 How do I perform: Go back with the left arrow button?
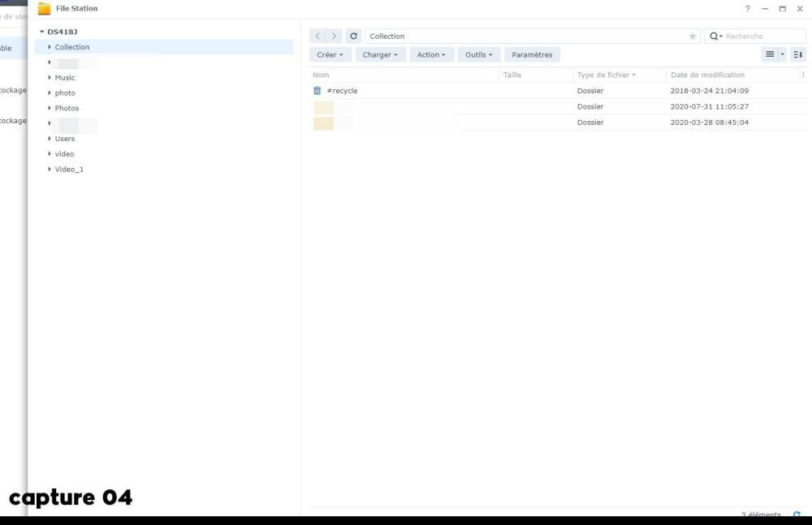317,37
